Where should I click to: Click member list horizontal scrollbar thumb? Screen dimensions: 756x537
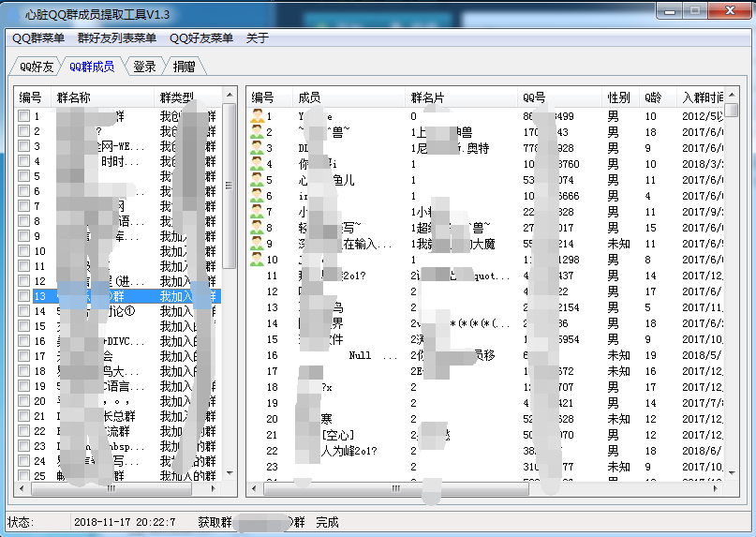click(396, 488)
